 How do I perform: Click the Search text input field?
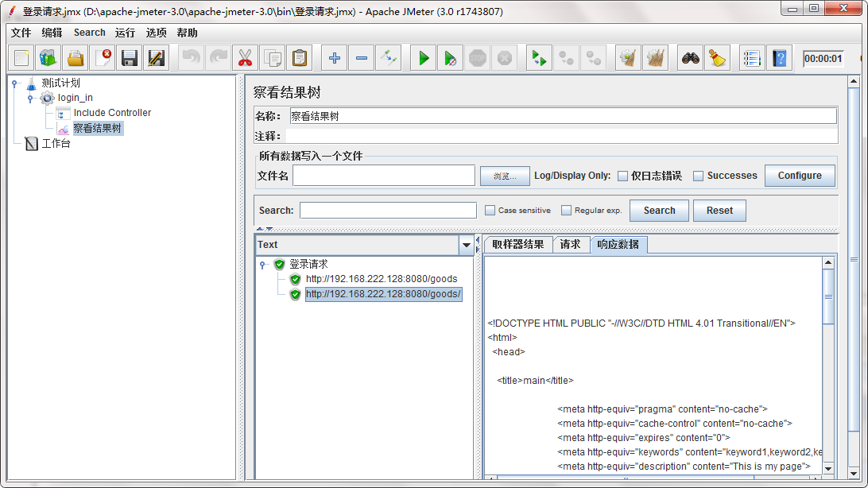[388, 211]
